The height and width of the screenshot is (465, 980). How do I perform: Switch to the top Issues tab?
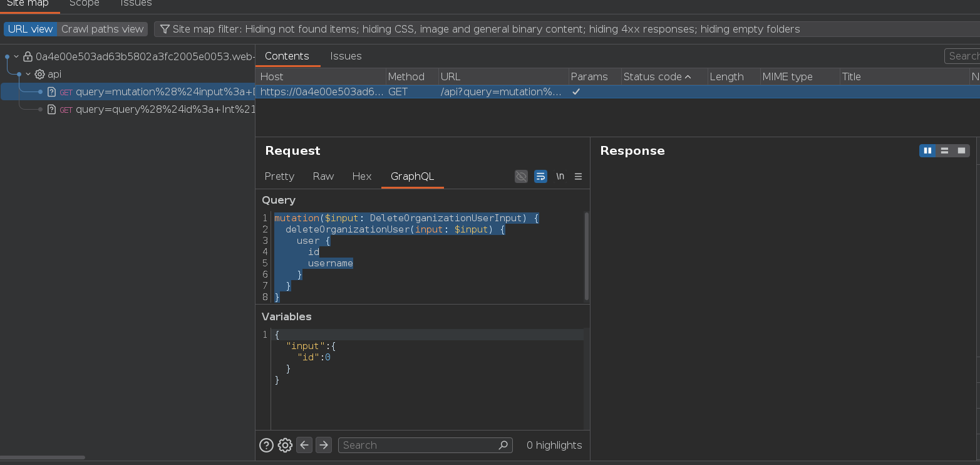click(x=136, y=4)
